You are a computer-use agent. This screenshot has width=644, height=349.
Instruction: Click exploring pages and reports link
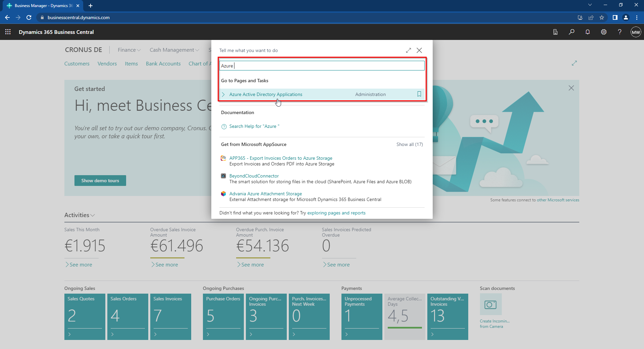tap(336, 213)
